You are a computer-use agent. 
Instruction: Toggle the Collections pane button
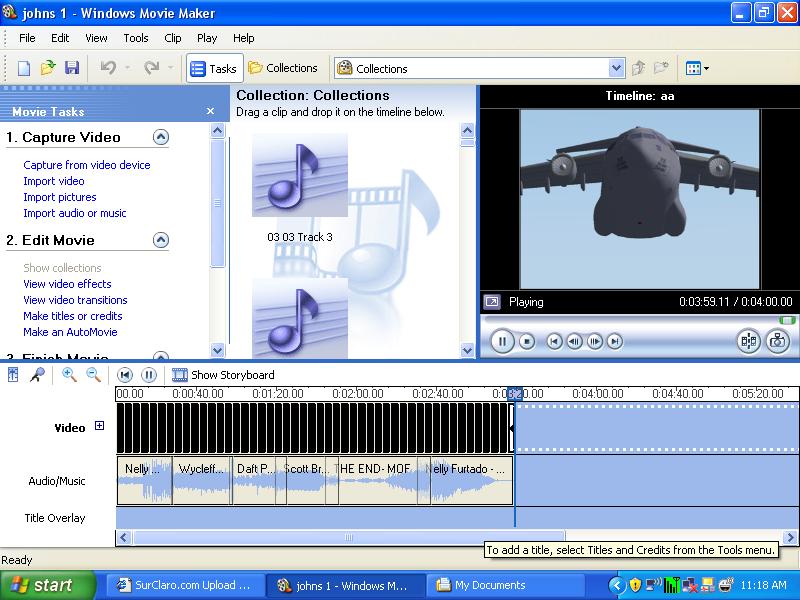[x=283, y=68]
